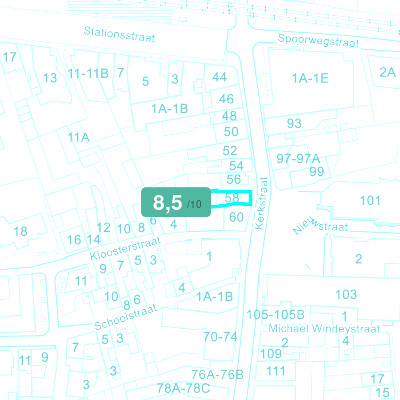Click house number 18

[20, 231]
